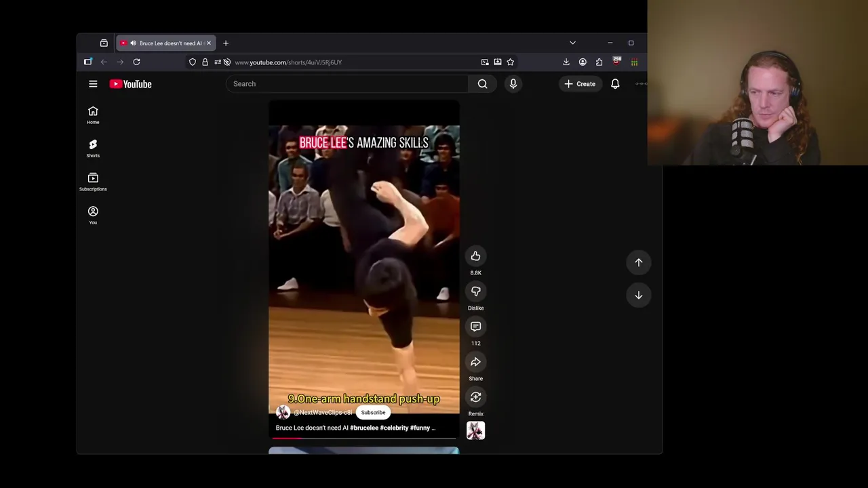
Task: Open the sidebar toggle left of back arrow
Action: 88,62
